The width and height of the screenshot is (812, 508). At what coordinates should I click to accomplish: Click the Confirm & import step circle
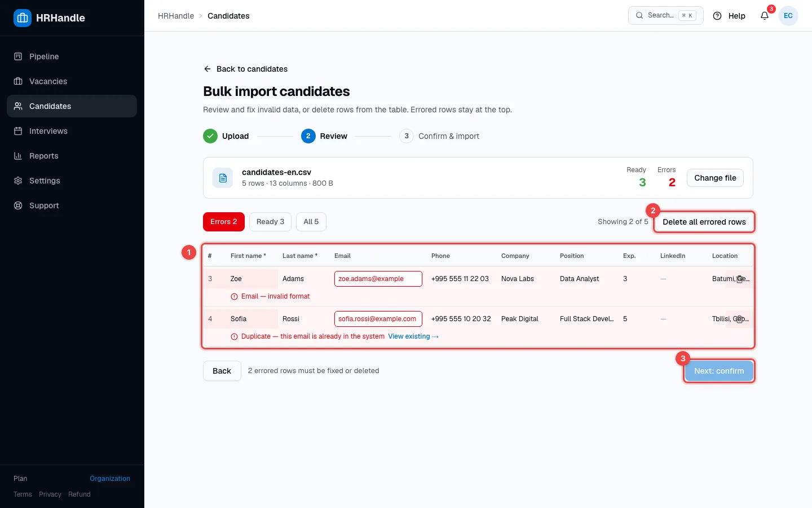coord(407,136)
